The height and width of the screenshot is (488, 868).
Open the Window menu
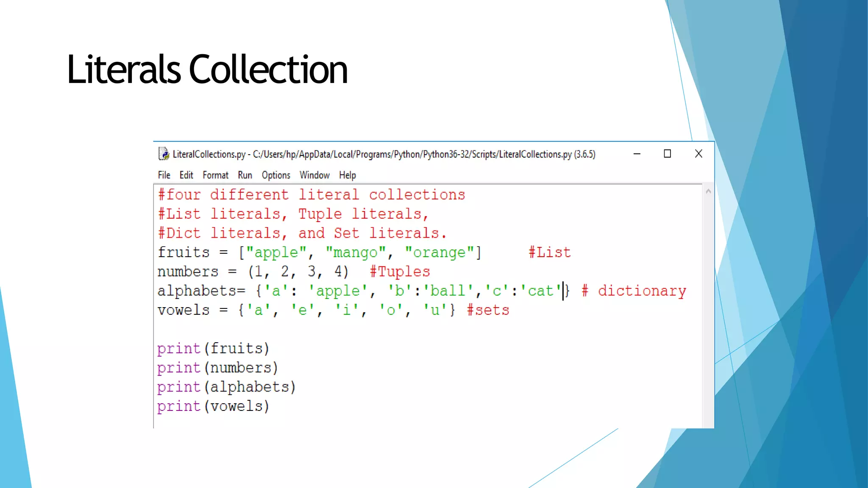click(314, 175)
